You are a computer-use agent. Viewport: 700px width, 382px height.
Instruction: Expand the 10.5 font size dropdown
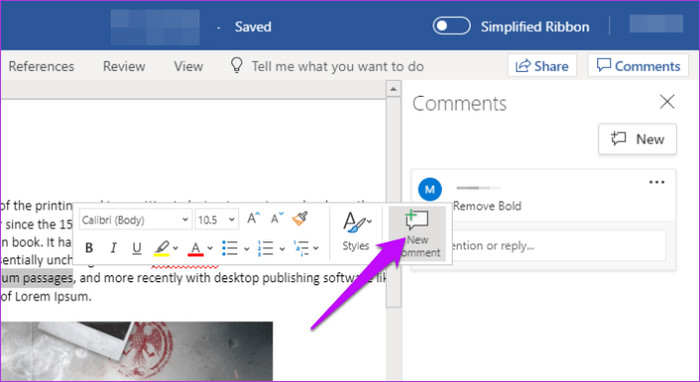(217, 220)
